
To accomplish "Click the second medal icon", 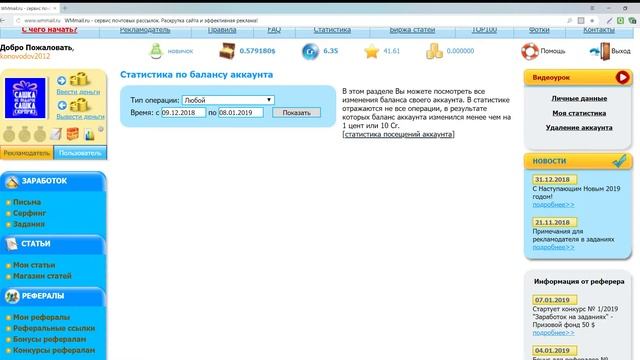I will (x=24, y=134).
